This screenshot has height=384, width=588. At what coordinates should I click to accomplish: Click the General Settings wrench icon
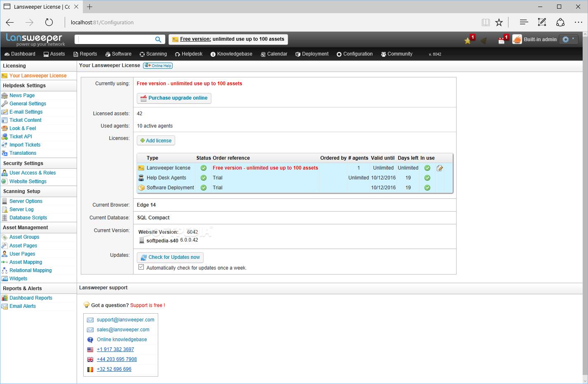(x=5, y=104)
